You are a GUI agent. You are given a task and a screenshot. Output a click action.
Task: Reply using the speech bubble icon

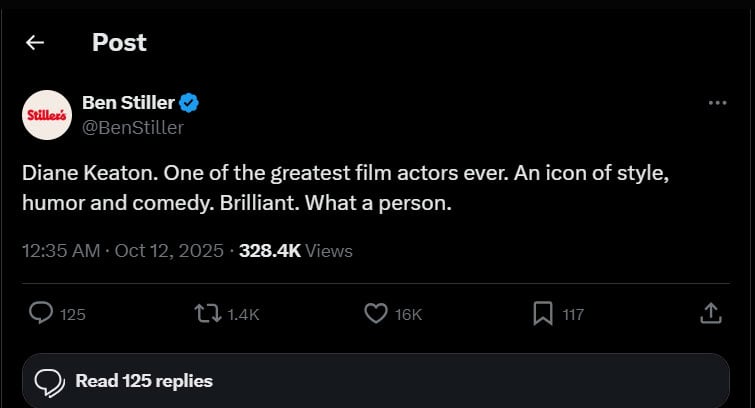[x=41, y=314]
